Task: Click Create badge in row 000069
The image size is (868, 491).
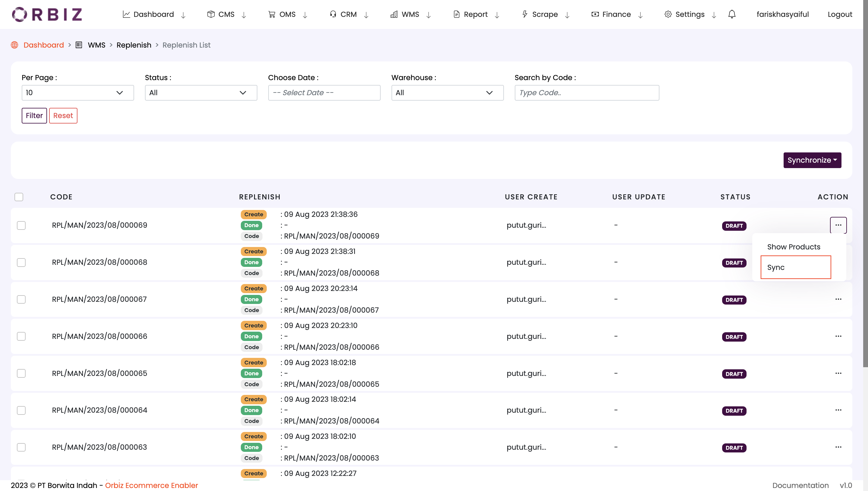Action: coord(254,214)
